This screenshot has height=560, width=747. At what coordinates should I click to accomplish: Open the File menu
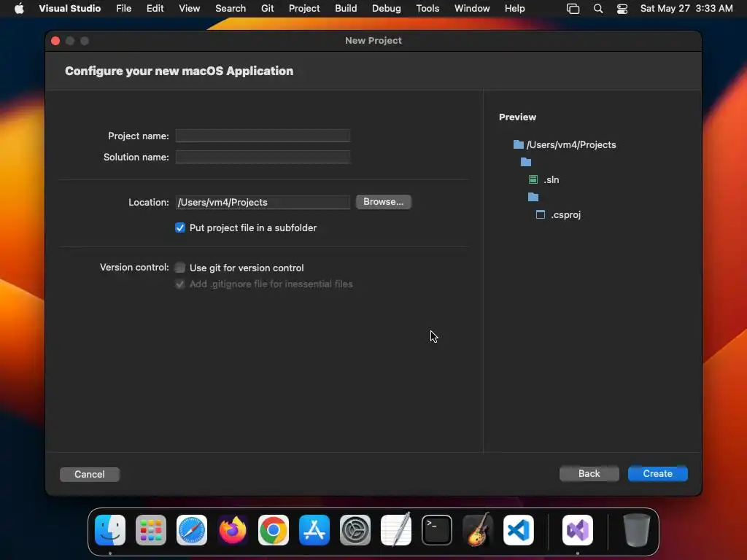click(123, 8)
